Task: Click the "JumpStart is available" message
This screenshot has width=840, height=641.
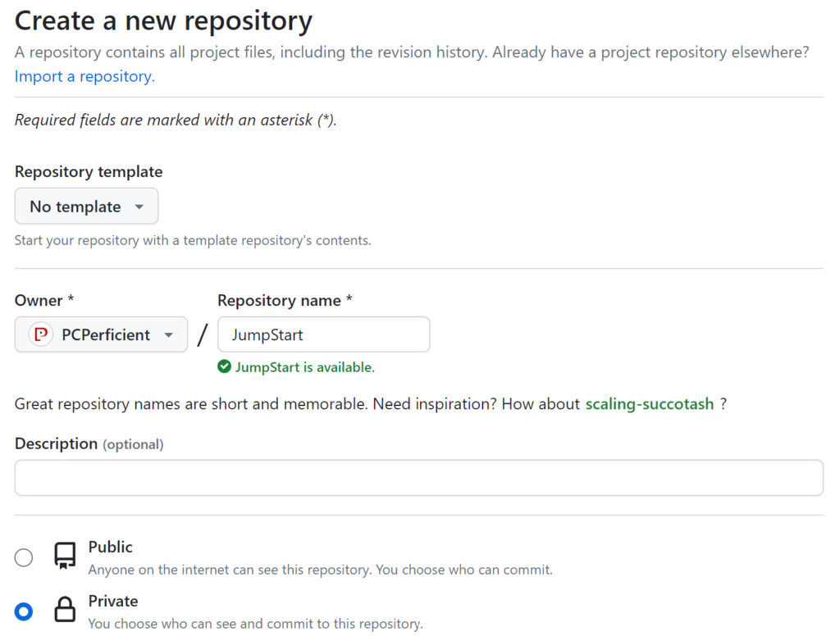Action: coord(304,366)
